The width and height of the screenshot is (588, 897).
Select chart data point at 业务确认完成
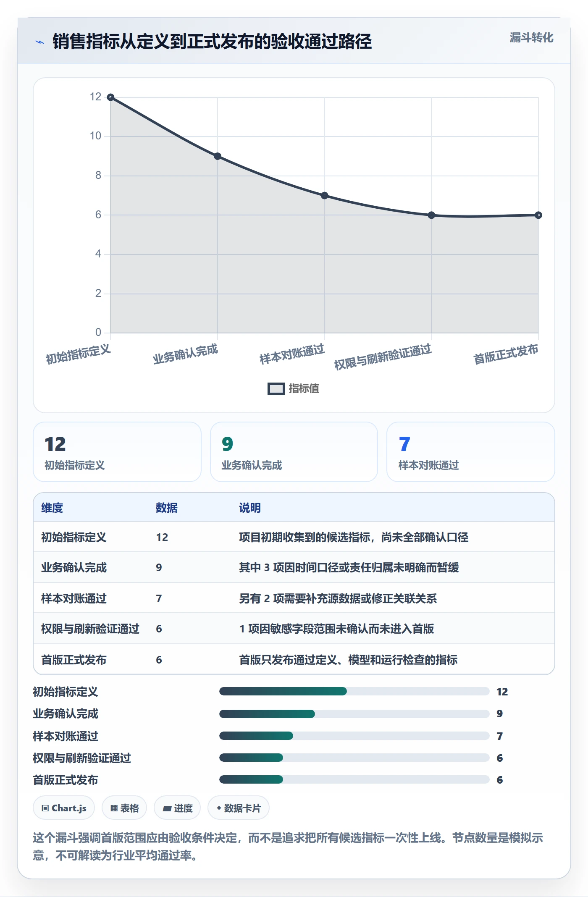(218, 156)
